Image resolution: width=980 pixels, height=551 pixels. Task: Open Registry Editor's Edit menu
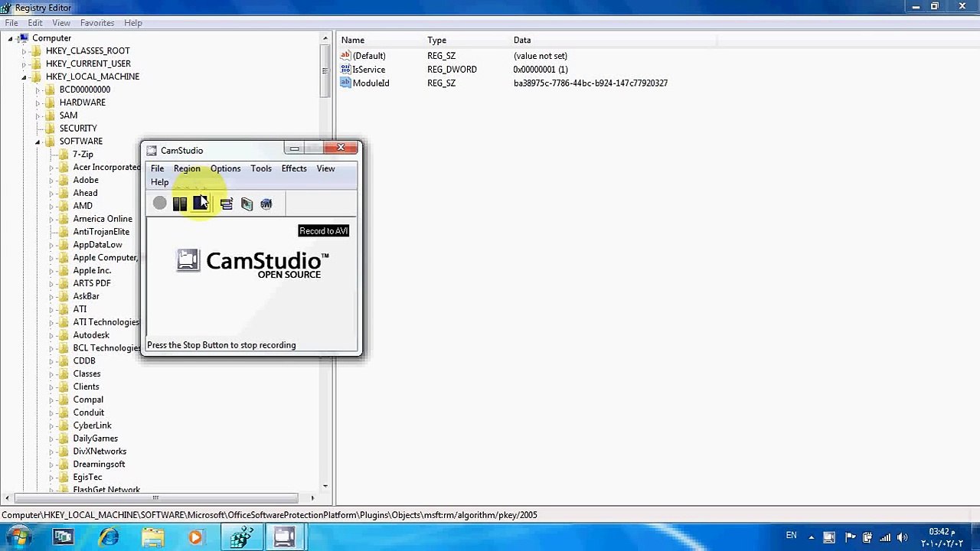[x=35, y=23]
